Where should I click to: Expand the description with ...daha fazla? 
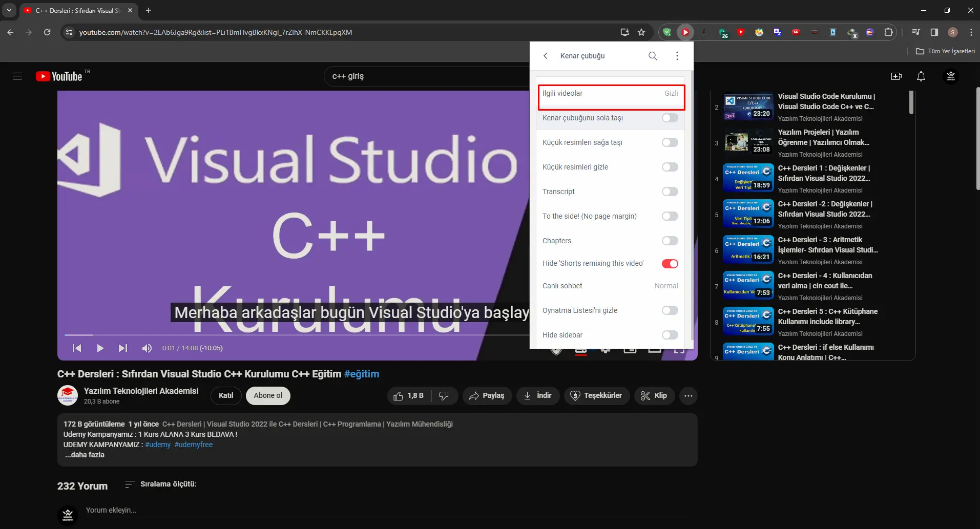[x=85, y=455]
